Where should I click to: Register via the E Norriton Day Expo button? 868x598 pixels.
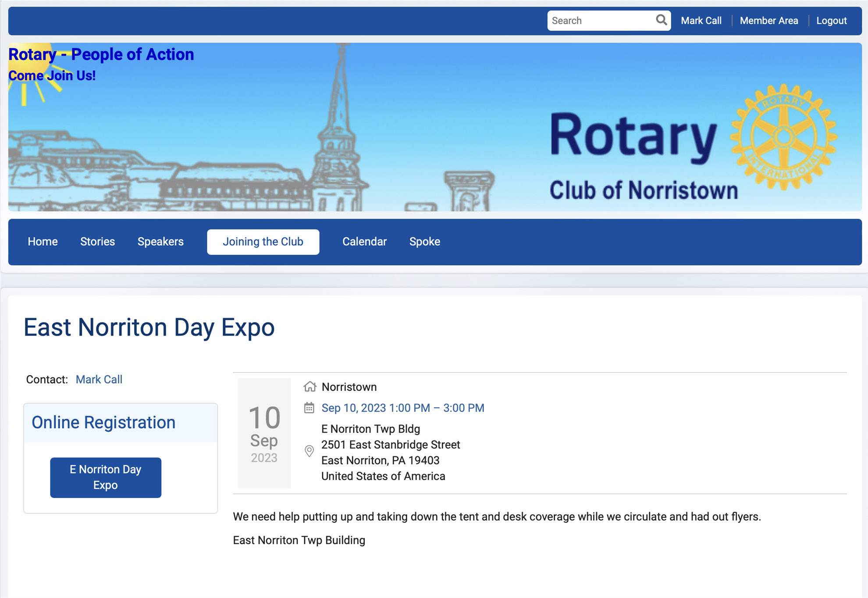[106, 477]
